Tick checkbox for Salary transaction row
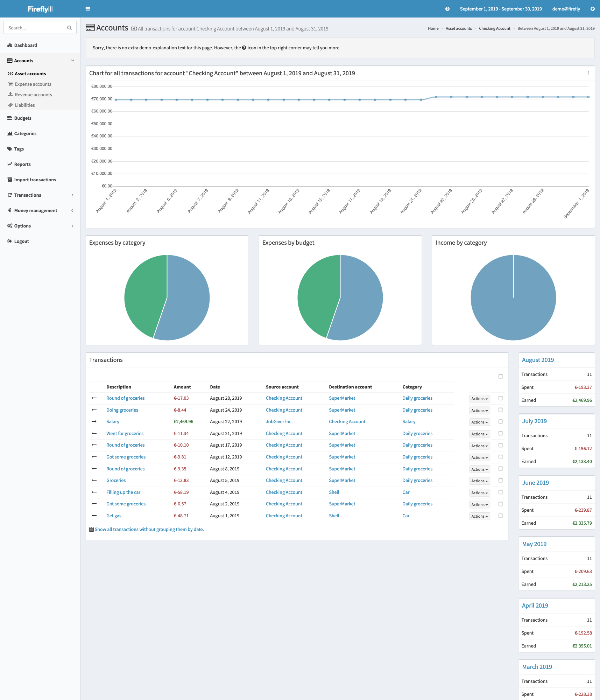 [x=500, y=422]
